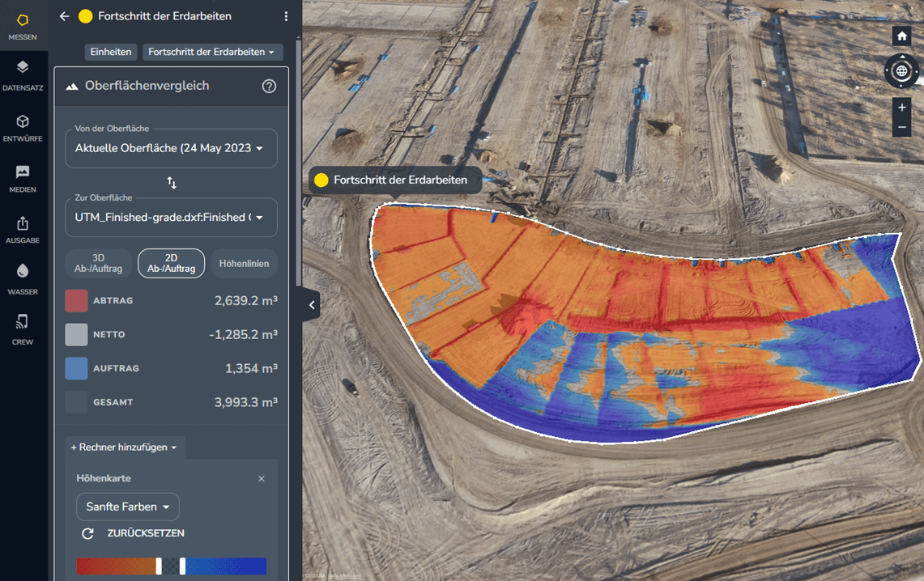This screenshot has height=581, width=924.
Task: Switch to Höhenlinien contour mode
Action: pos(243,264)
